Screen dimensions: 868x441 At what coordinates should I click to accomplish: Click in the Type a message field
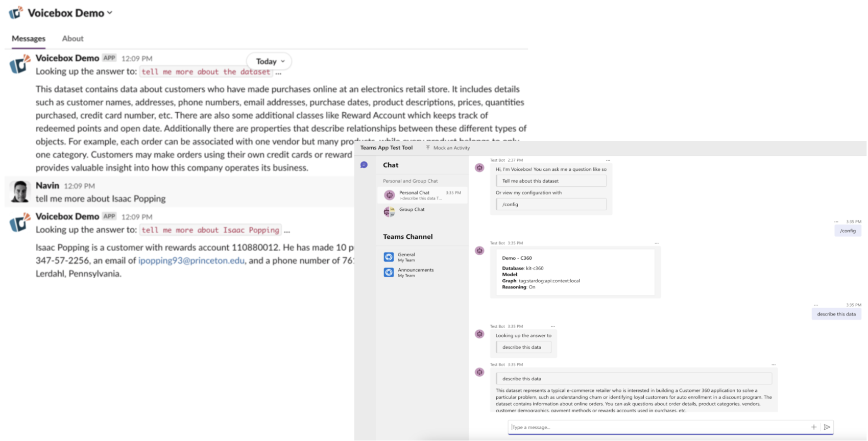click(658, 427)
